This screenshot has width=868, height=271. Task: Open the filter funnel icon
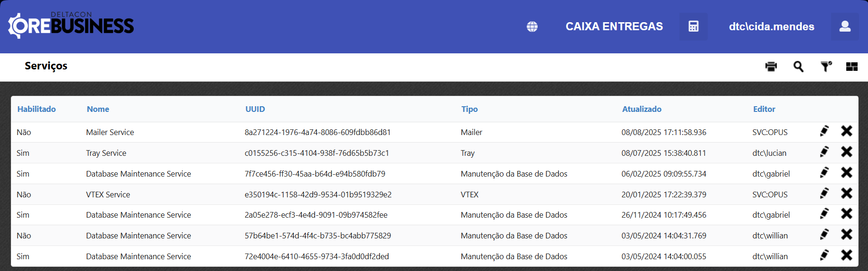[x=825, y=67]
